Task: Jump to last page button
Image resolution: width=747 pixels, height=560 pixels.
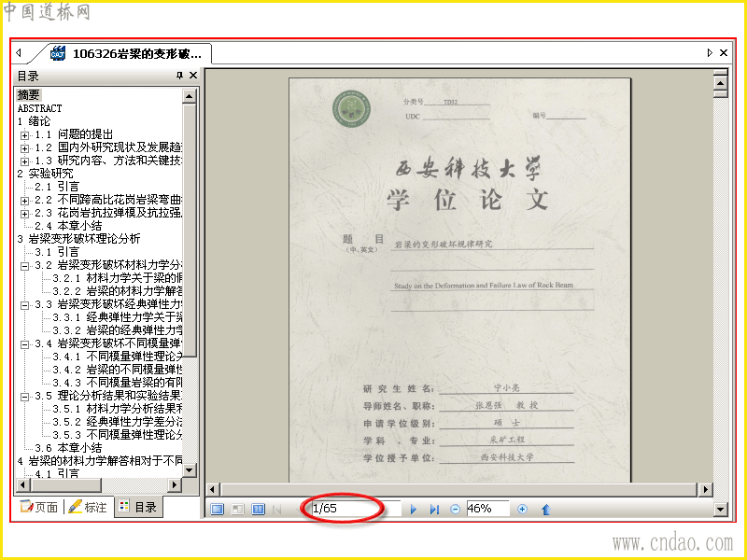Action: [x=434, y=509]
